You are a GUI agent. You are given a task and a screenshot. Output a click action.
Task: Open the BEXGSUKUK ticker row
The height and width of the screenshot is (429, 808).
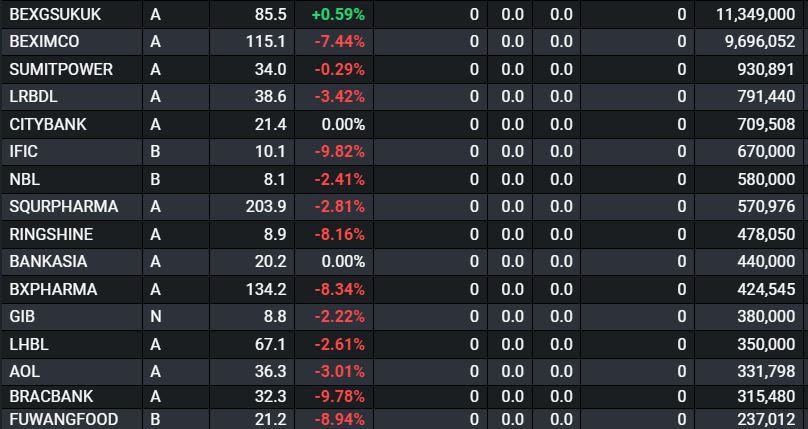(54, 15)
